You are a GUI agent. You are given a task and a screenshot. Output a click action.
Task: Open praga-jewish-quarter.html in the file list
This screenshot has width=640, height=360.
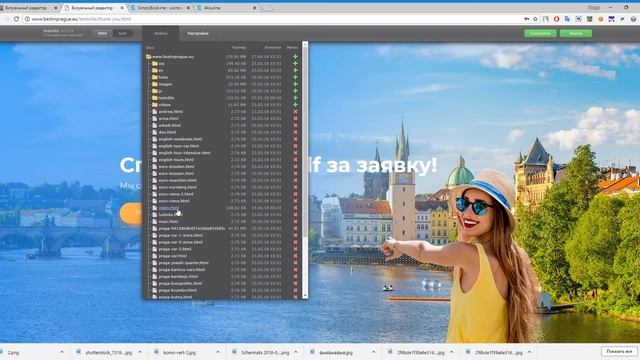183,263
